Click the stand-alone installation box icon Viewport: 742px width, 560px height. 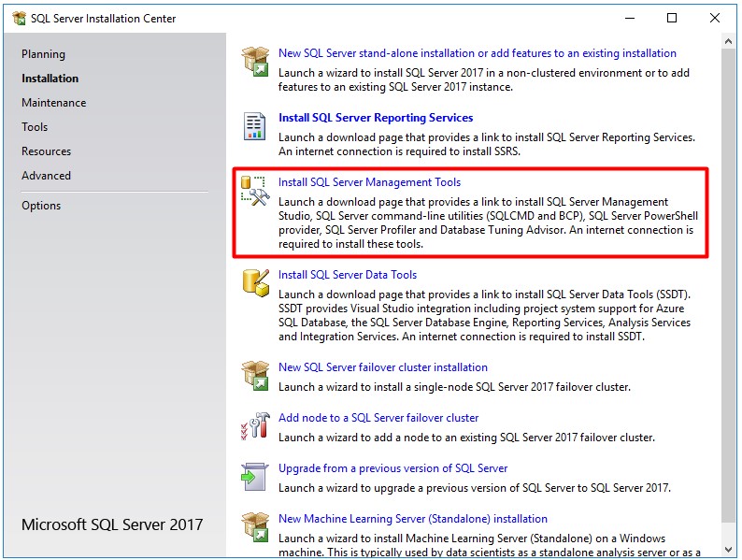[255, 61]
